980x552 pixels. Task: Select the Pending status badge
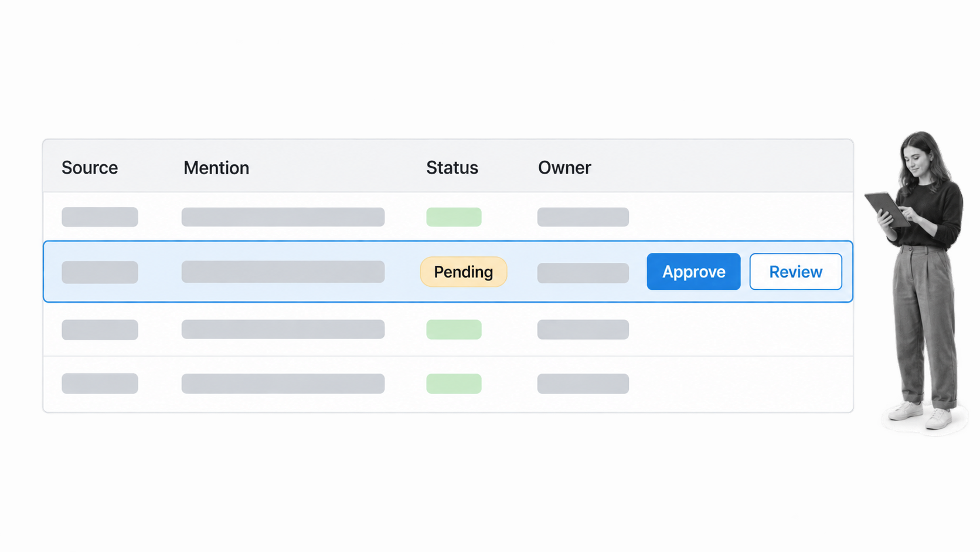point(463,272)
